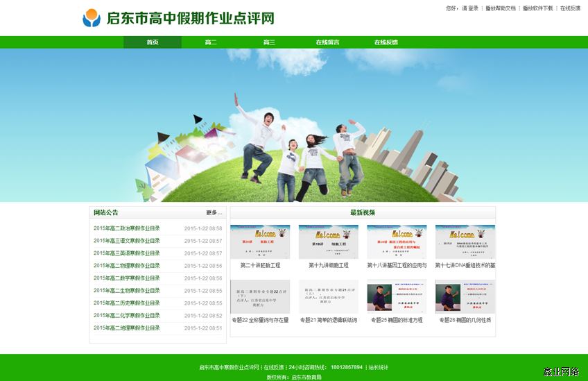
Task: Click the jumping students banner image
Action: click(x=294, y=126)
